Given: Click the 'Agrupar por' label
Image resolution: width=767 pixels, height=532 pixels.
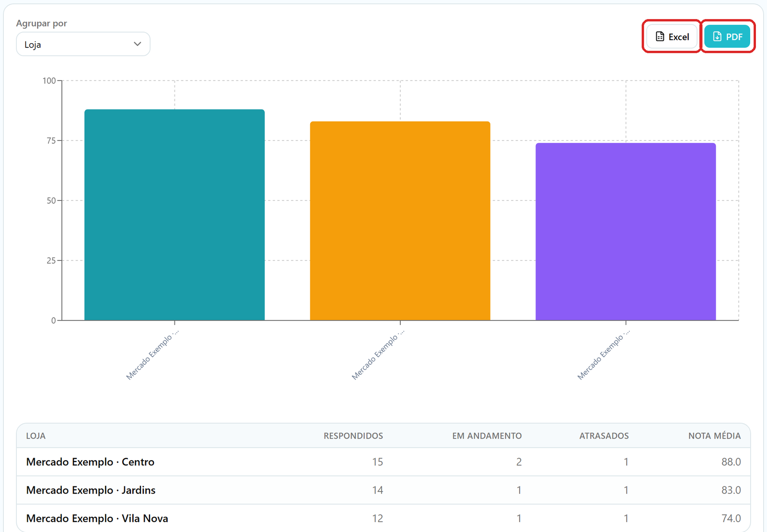Looking at the screenshot, I should (42, 23).
